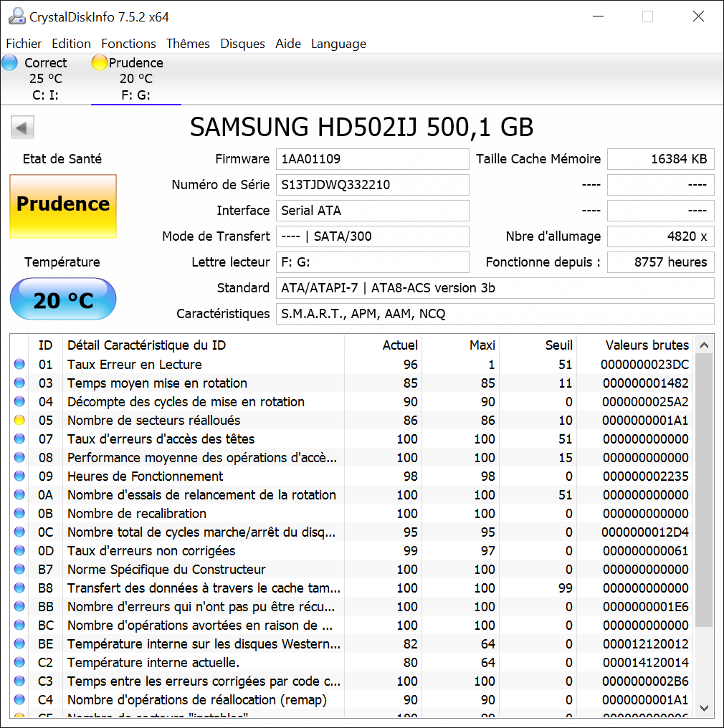The width and height of the screenshot is (724, 728).
Task: Open the Thèmes menu
Action: point(188,44)
